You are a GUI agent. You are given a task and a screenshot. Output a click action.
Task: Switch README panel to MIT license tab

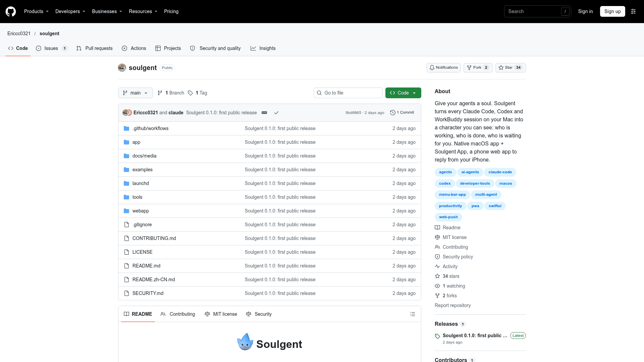(x=221, y=314)
